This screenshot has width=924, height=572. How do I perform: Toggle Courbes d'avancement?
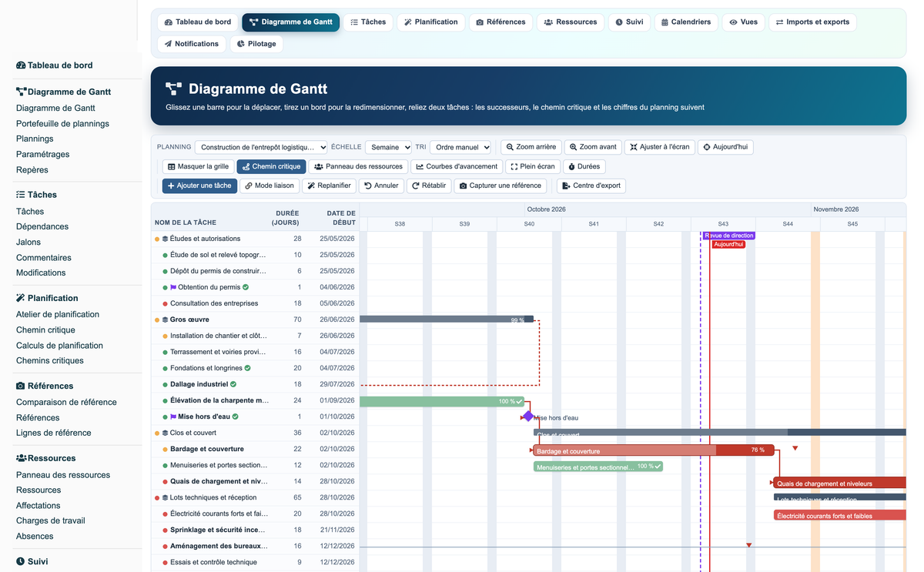[456, 166]
